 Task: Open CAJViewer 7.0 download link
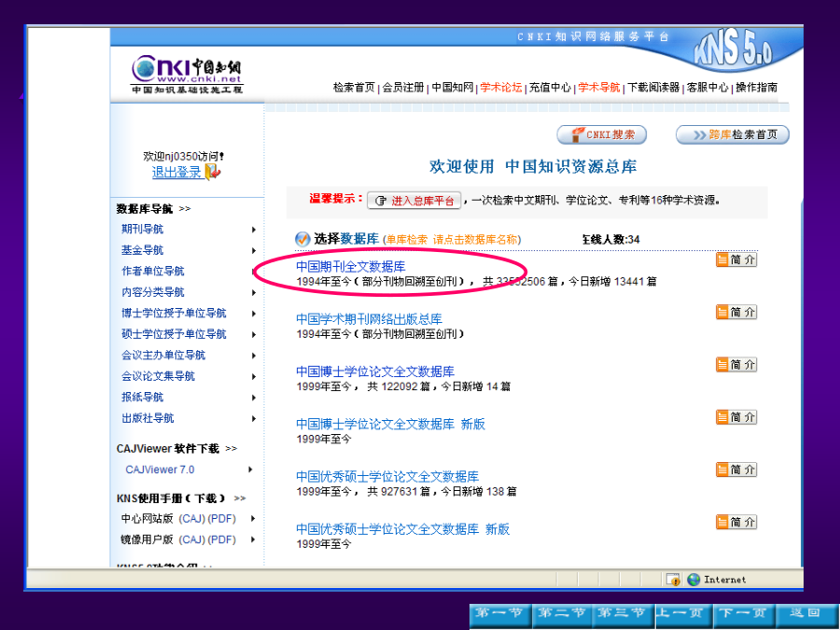tap(160, 469)
